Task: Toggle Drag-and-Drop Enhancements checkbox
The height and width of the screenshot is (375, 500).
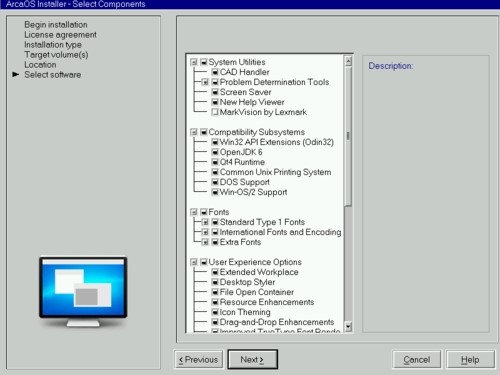Action: 215,322
